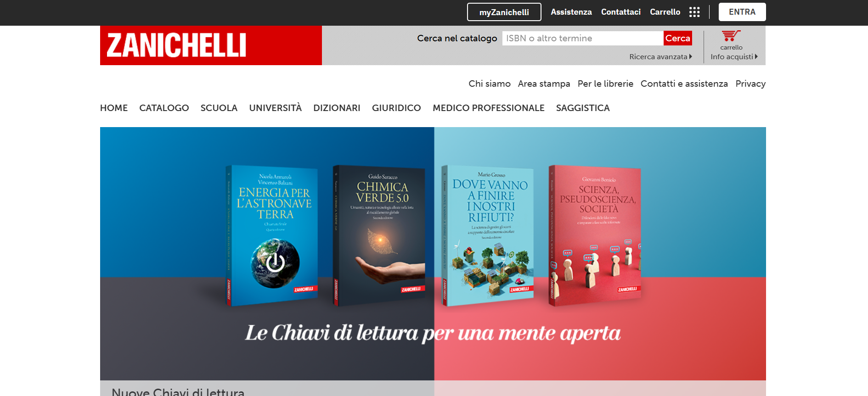The width and height of the screenshot is (868, 396).
Task: Go to the DIZIONARI section
Action: coord(337,108)
